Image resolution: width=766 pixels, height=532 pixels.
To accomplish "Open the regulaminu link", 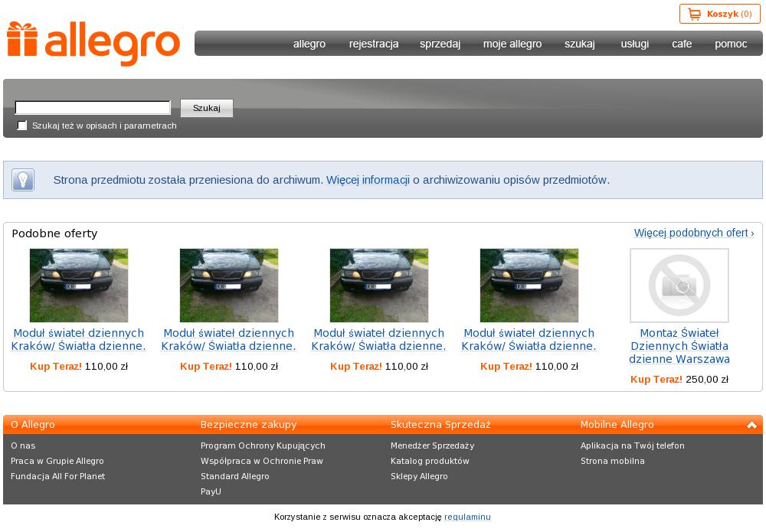I will 467,517.
